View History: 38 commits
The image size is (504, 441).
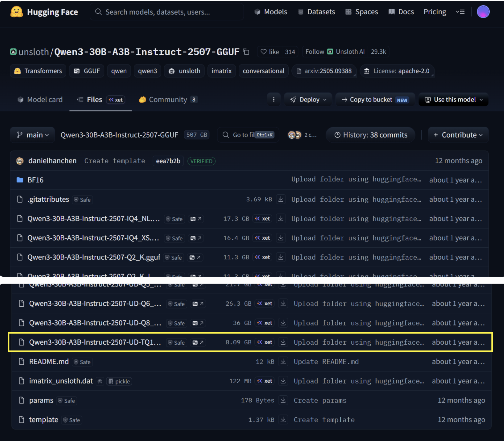(x=370, y=135)
